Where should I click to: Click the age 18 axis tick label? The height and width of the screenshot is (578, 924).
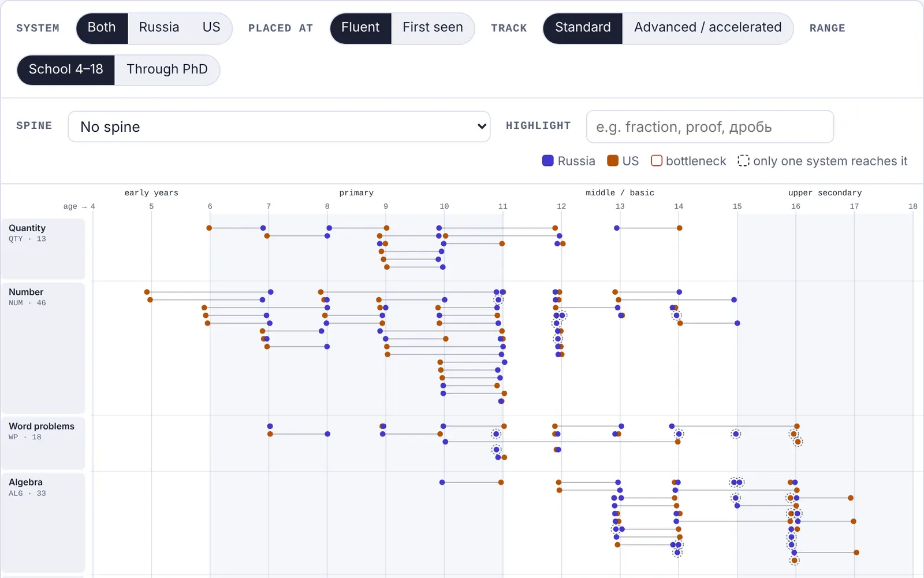tap(912, 206)
